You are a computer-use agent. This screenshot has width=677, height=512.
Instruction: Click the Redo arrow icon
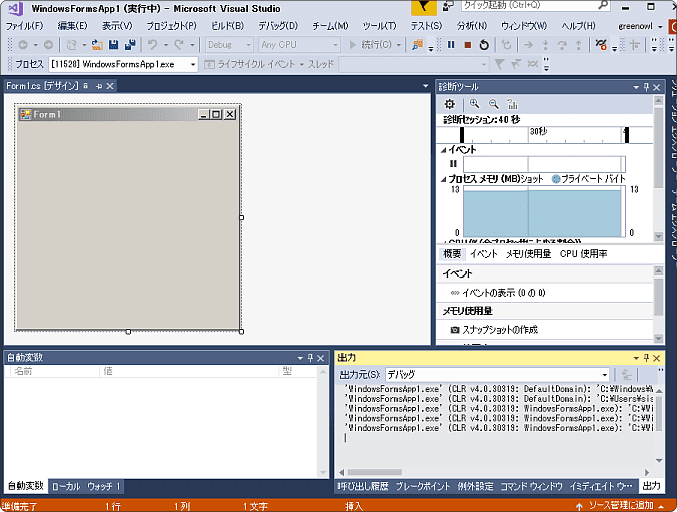tap(179, 44)
